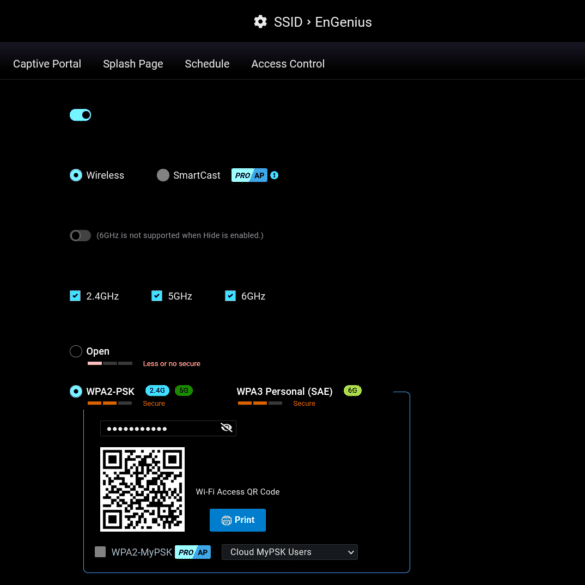Viewport: 585px width, 585px height.
Task: Click the Wi-Fi access QR code image
Action: [142, 489]
